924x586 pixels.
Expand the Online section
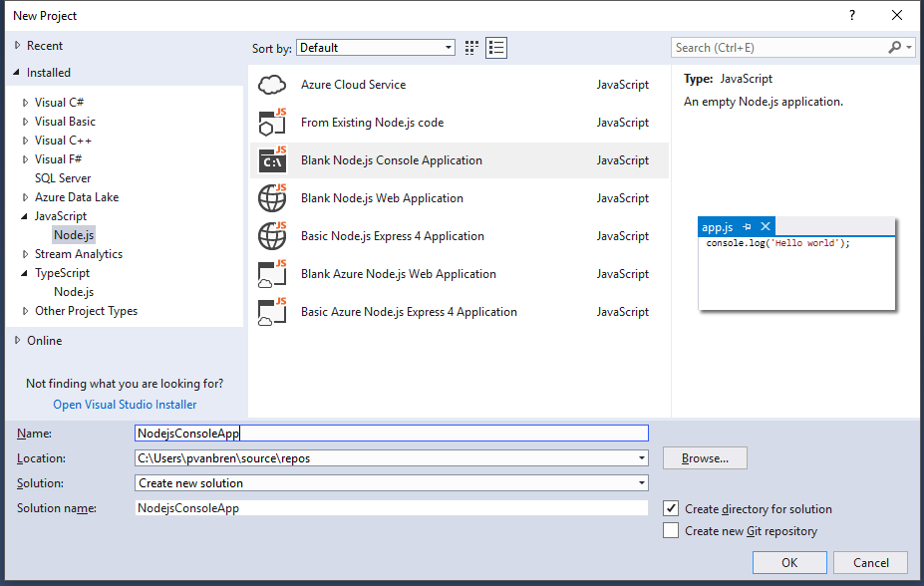point(18,341)
